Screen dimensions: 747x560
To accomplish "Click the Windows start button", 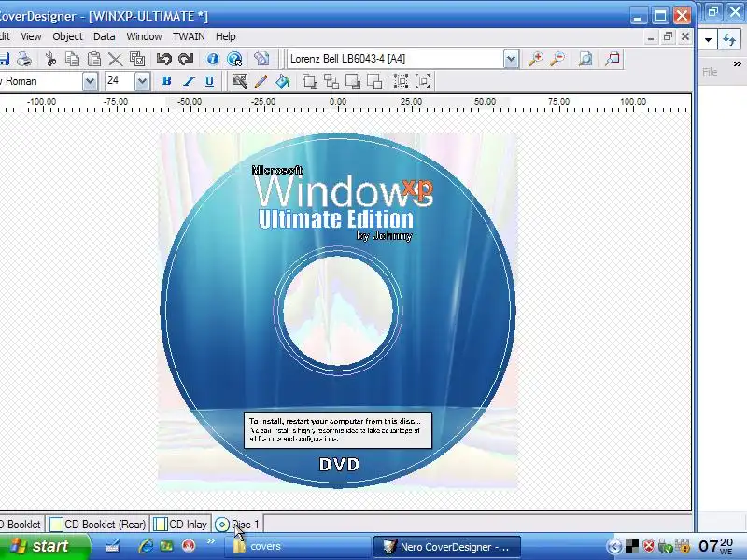I will [44, 546].
